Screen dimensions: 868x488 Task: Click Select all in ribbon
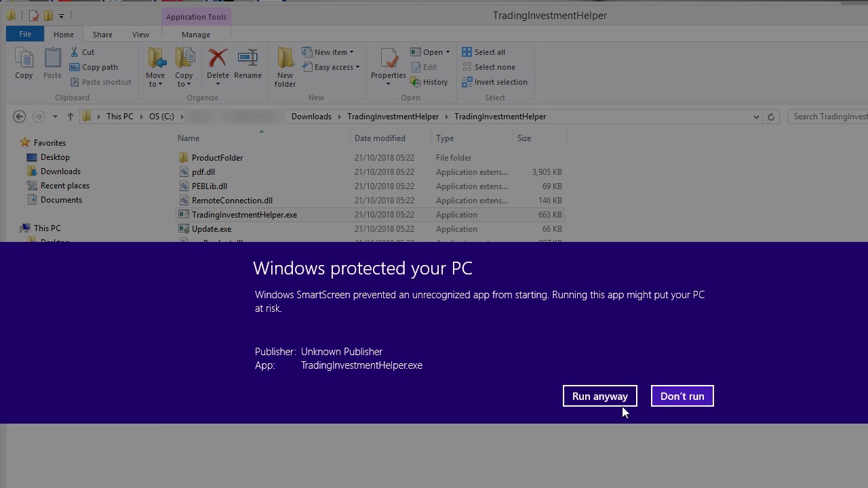(484, 52)
